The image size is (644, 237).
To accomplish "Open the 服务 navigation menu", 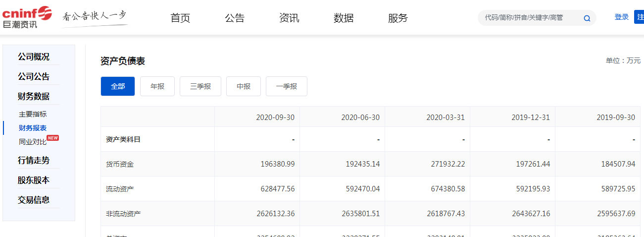I will click(x=398, y=18).
